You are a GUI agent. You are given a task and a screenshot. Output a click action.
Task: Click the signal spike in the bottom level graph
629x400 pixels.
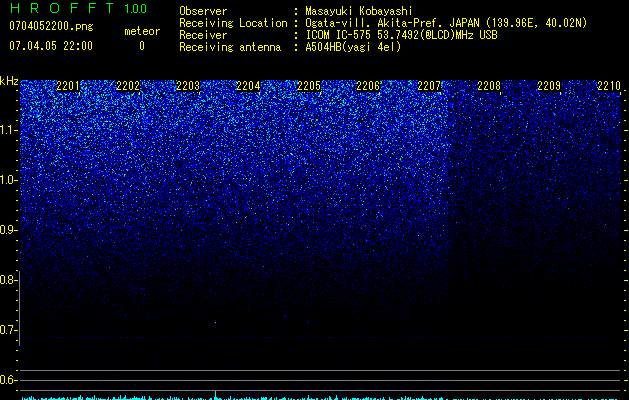click(x=216, y=395)
